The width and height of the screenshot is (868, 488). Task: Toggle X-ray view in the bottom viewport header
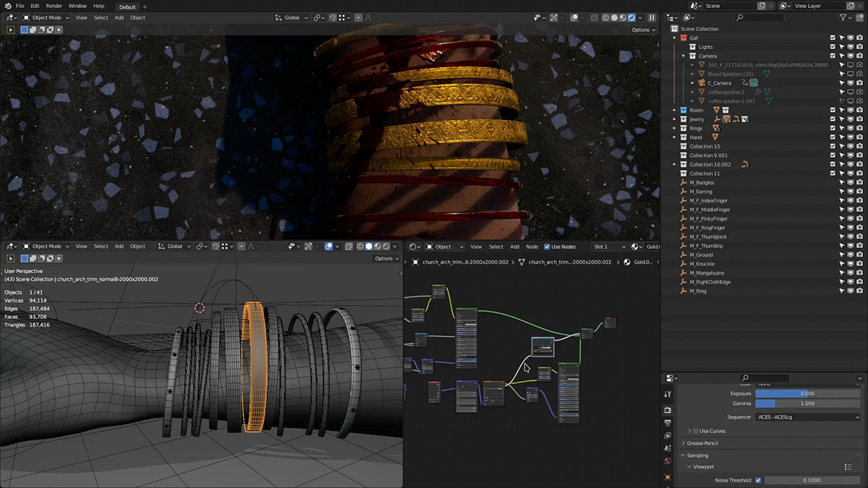(x=349, y=247)
